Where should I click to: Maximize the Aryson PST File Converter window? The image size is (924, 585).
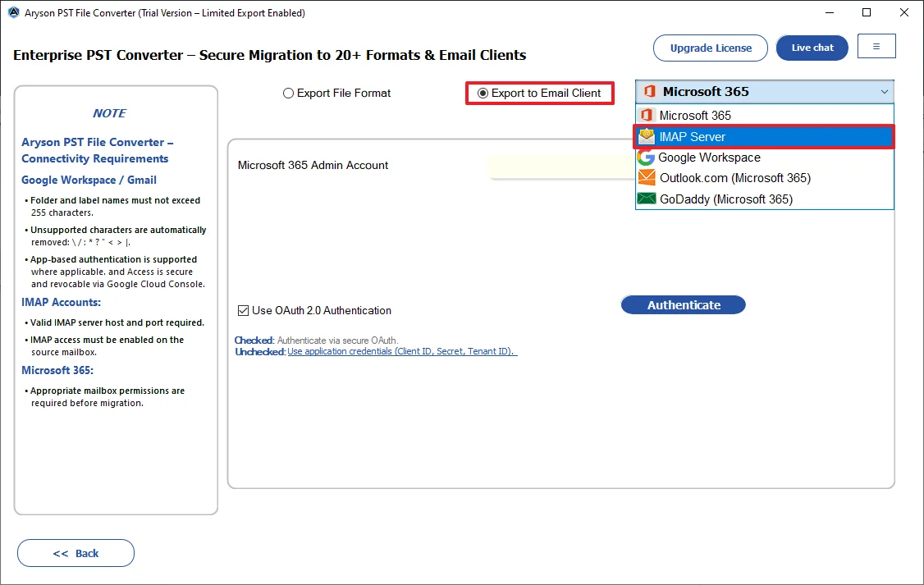(867, 12)
